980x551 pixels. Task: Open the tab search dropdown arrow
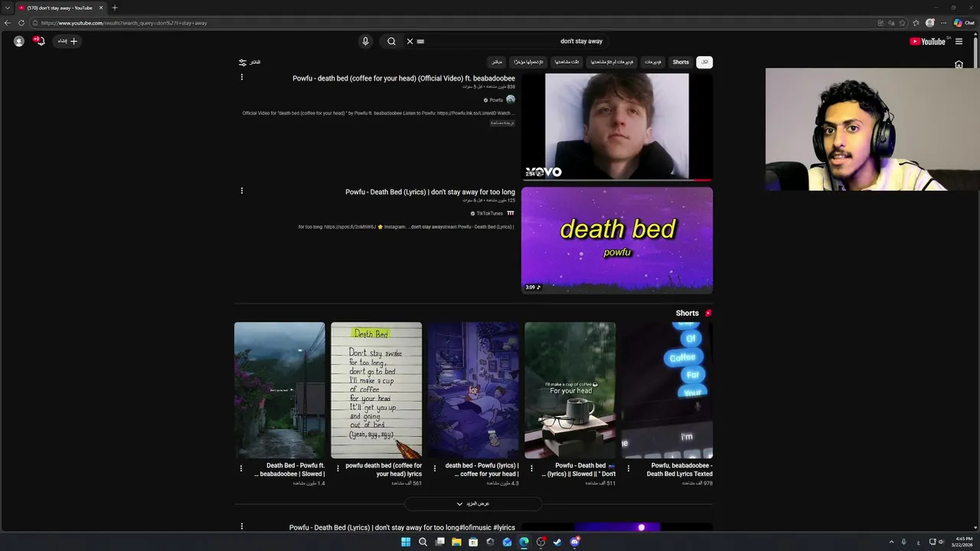click(7, 8)
